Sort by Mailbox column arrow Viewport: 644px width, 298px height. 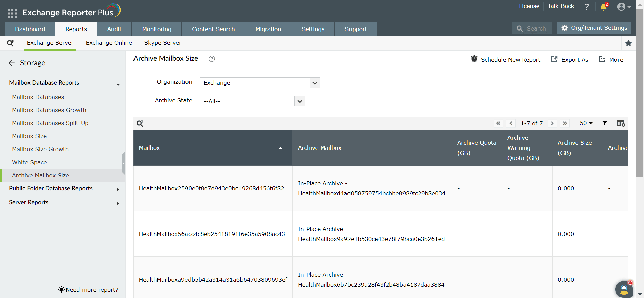pos(280,148)
